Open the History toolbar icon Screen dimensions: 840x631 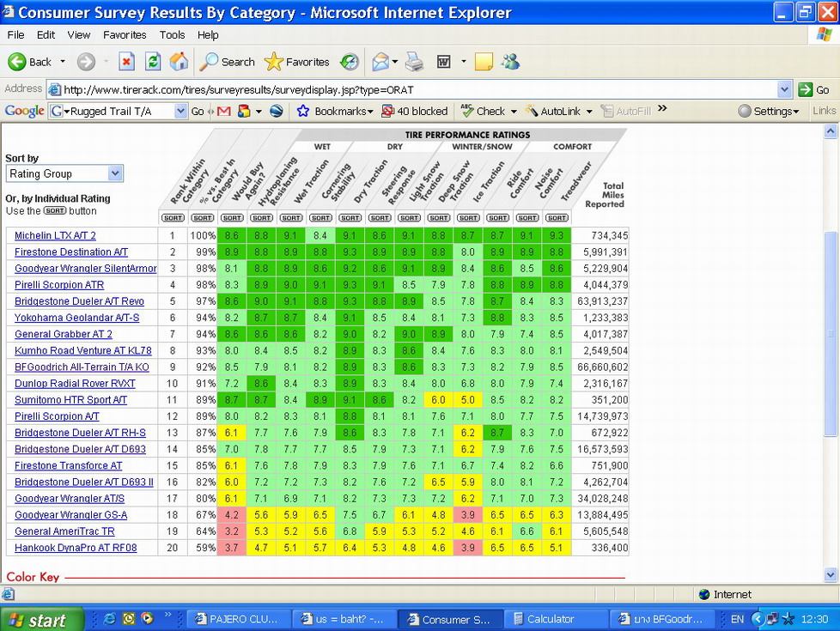(350, 62)
